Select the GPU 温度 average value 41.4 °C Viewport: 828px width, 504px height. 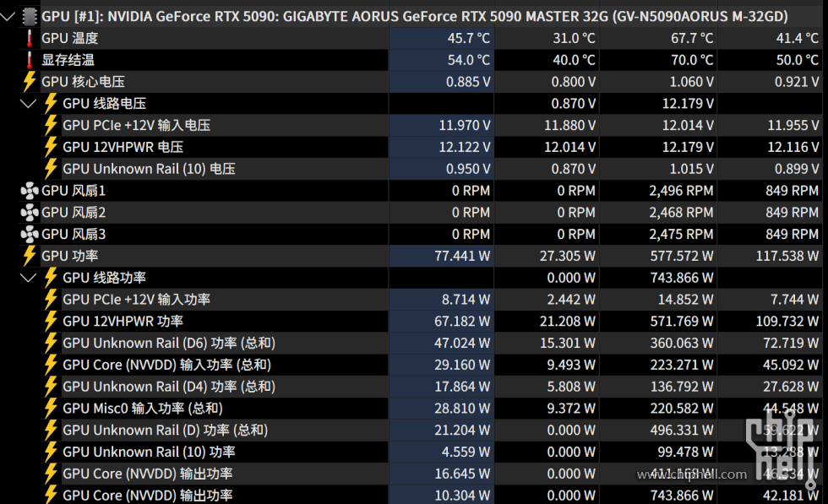[798, 38]
